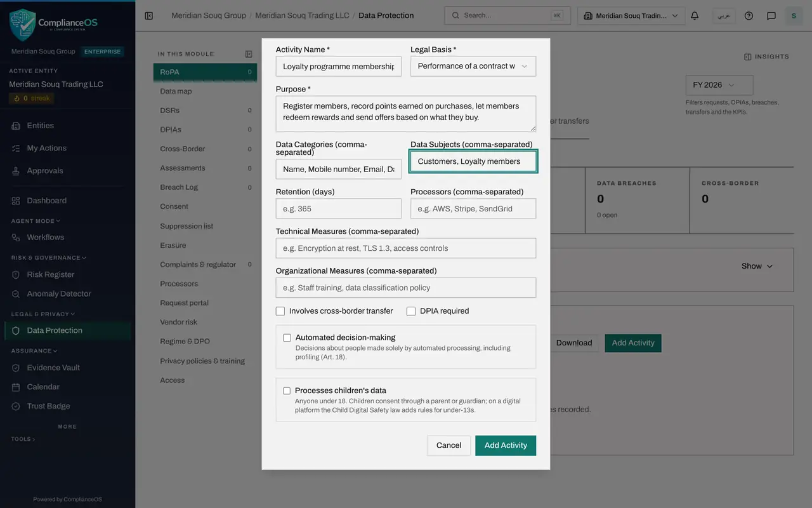The image size is (812, 508).
Task: Open the chat message icon
Action: pos(771,16)
